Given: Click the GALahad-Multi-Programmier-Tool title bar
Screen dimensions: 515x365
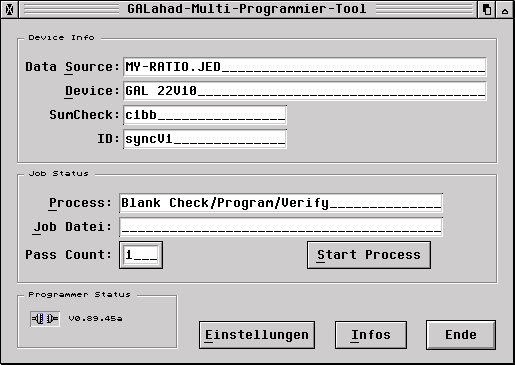Looking at the screenshot, I should click(247, 9).
